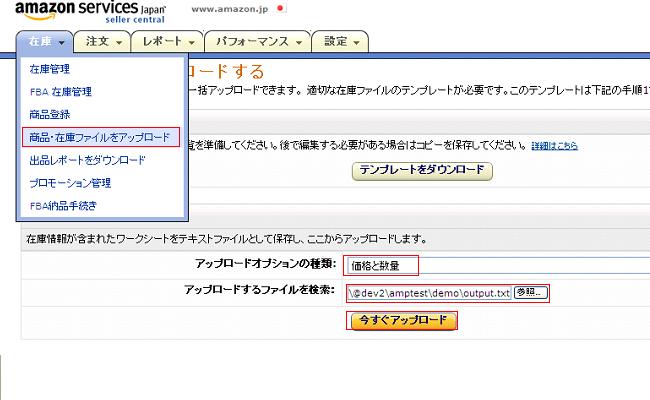Collapse the open 在庫 tab menu

point(46,42)
